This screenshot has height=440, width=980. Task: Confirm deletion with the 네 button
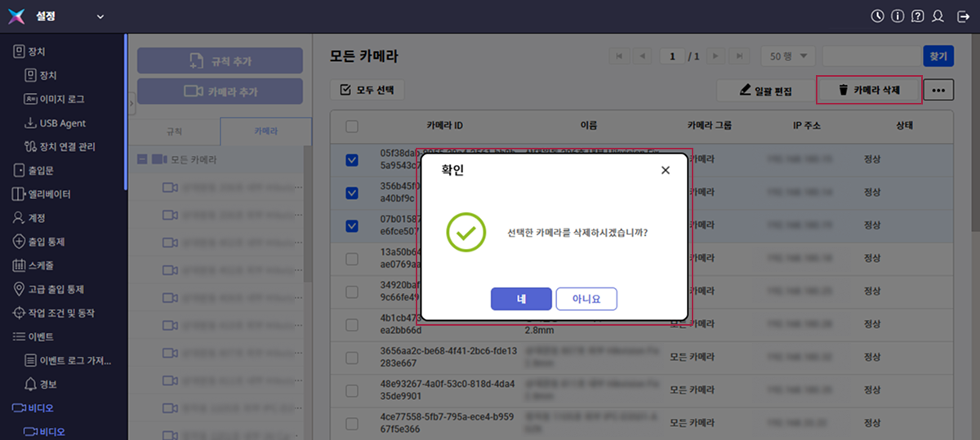click(521, 299)
